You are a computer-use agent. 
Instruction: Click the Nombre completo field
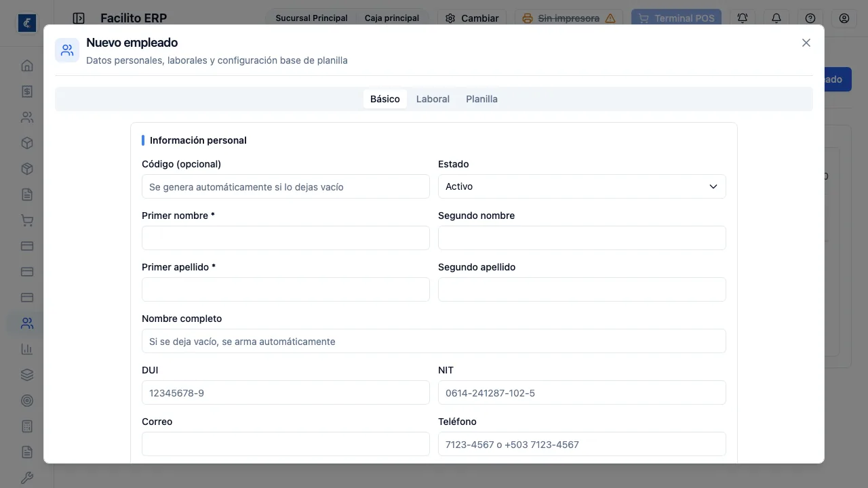434,341
